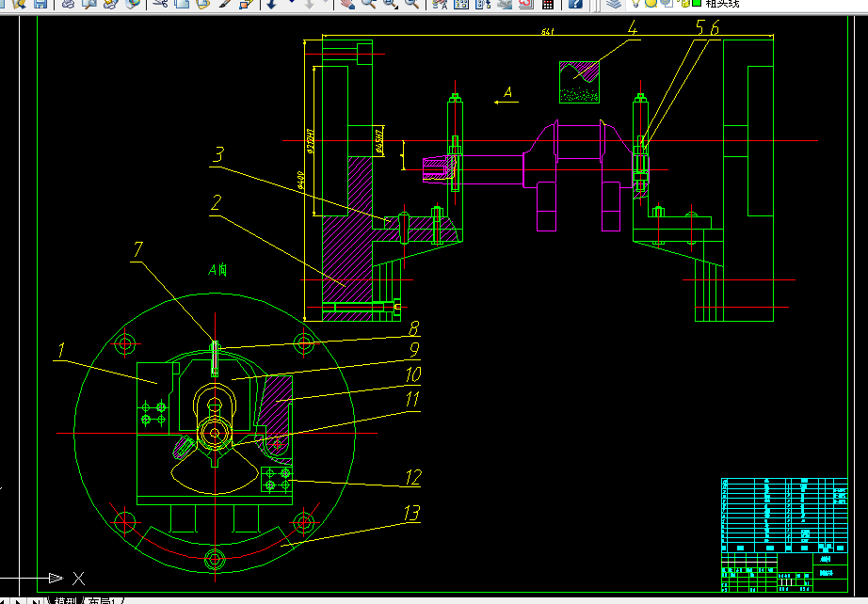Viewport: 868px width, 604px height.
Task: Expand the Redo history dropdown arrow
Action: [326, 3]
